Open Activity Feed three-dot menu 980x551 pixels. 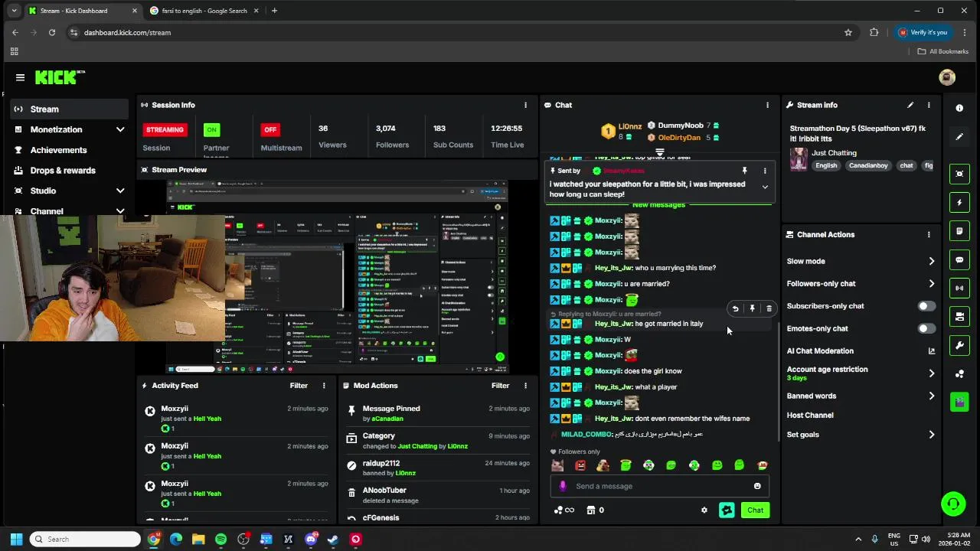[323, 386]
